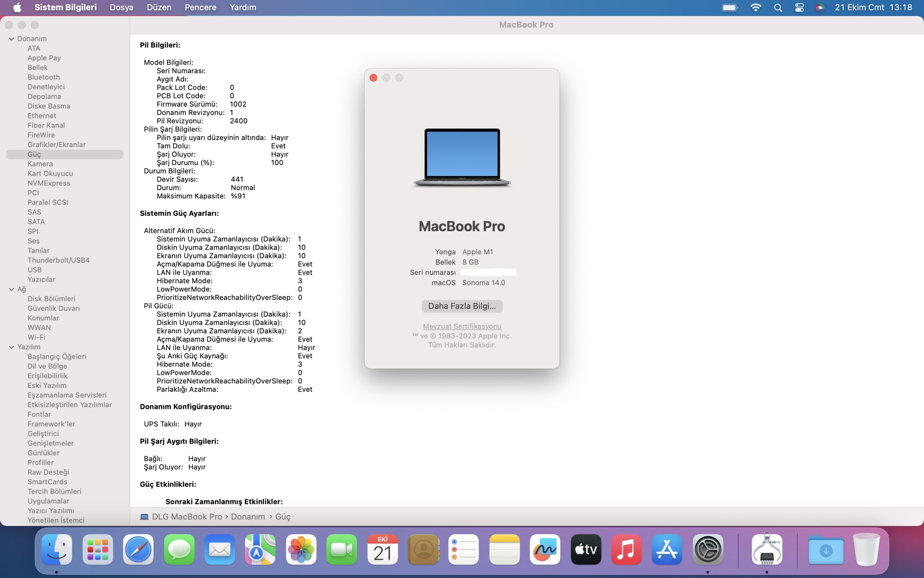The width and height of the screenshot is (924, 578).
Task: Select Ethernet in the sidebar
Action: (x=42, y=116)
